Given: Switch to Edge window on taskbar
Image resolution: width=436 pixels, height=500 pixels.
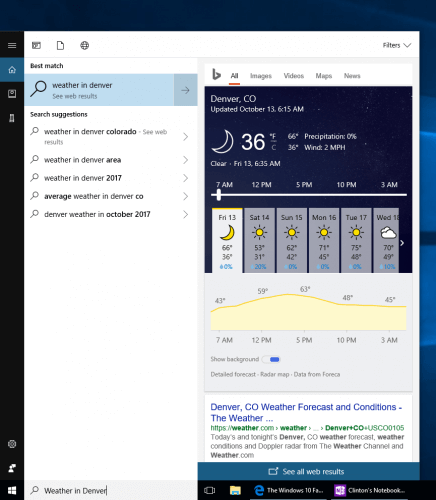Looking at the screenshot, I should [289, 490].
